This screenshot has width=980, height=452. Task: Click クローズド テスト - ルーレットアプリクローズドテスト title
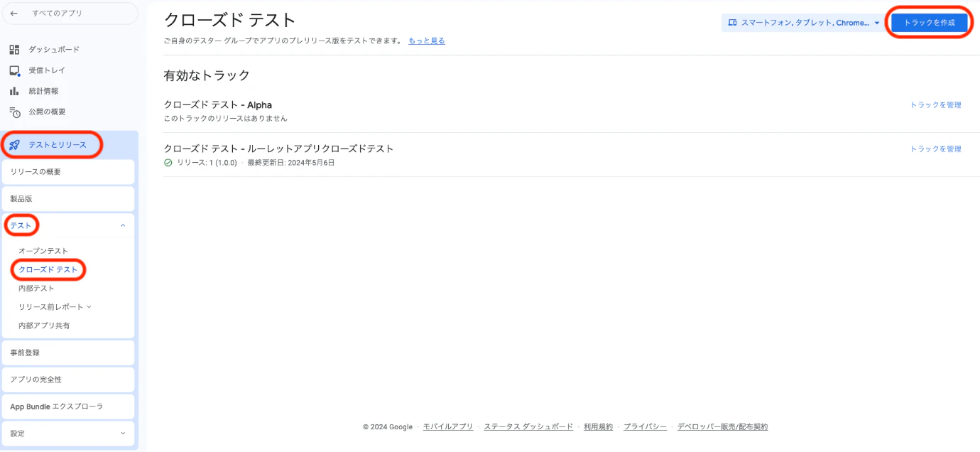[x=279, y=149]
